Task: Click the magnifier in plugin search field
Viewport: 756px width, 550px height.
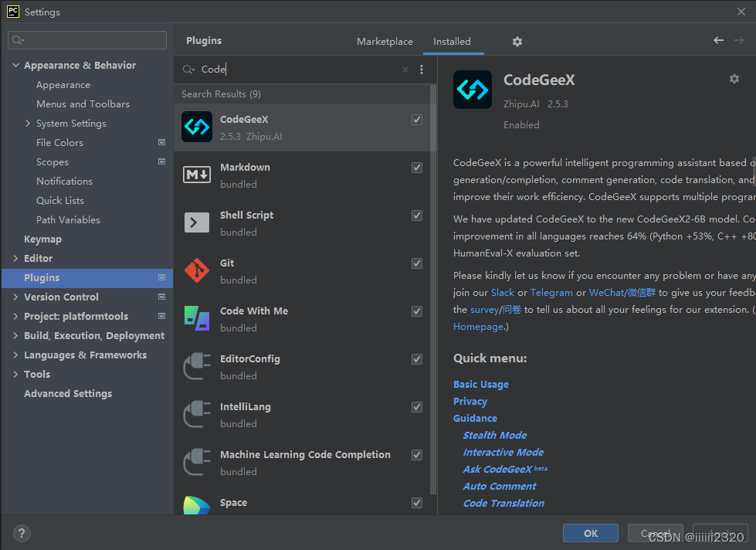Action: coord(188,70)
